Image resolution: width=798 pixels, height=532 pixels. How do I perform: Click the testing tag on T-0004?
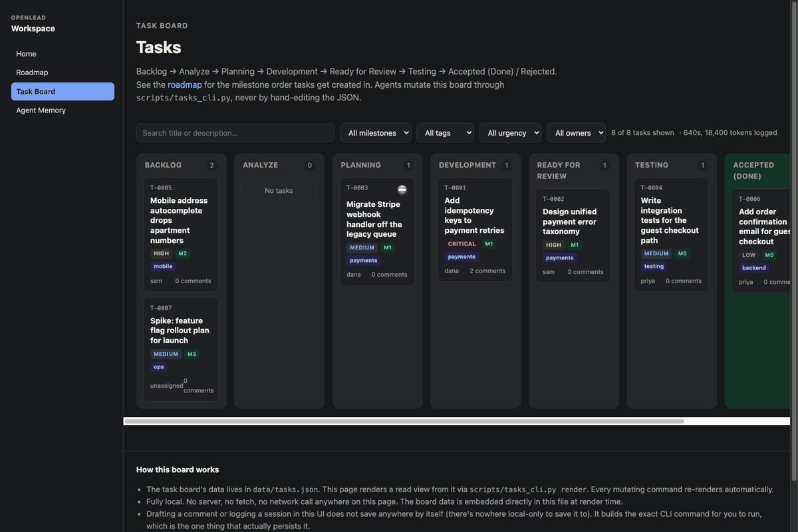coord(654,266)
